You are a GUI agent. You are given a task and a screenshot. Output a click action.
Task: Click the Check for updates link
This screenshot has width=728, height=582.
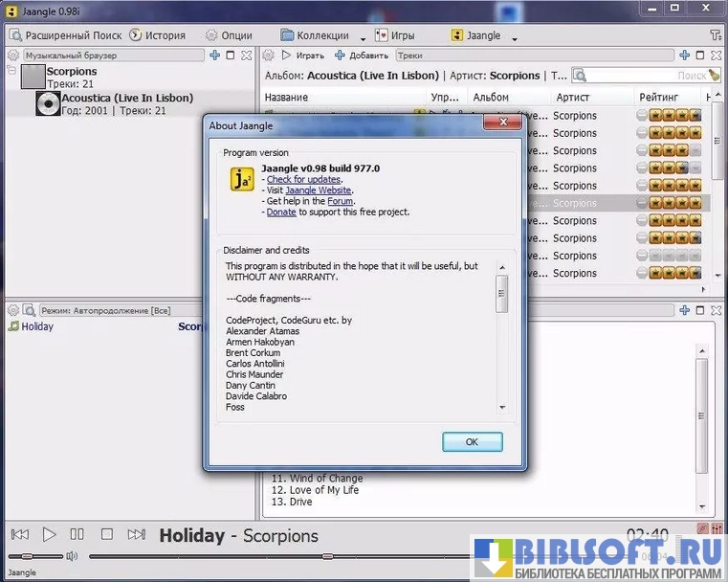tap(303, 179)
